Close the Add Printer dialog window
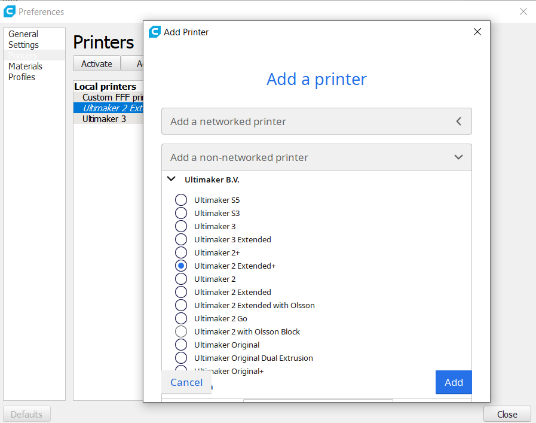Screen dimensions: 536x423 [x=477, y=32]
